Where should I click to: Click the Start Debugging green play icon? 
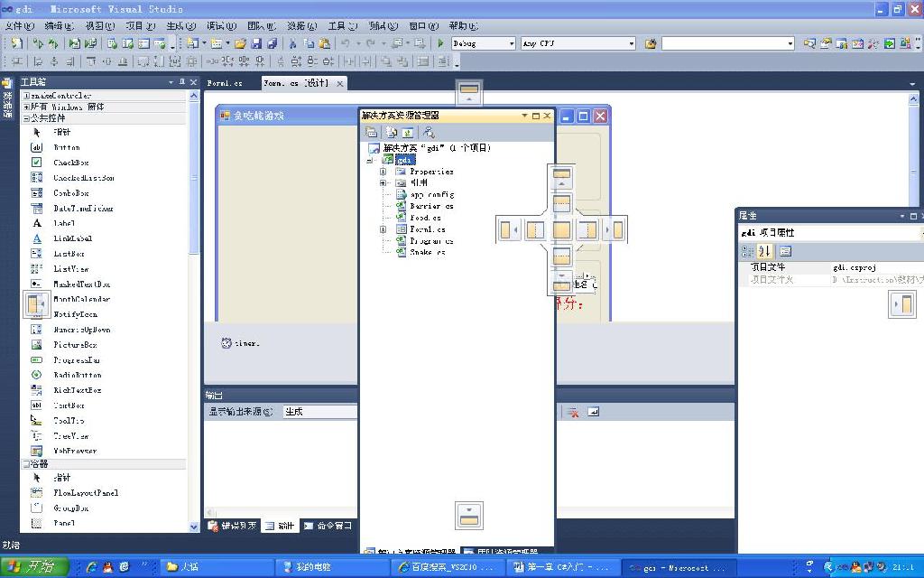440,43
